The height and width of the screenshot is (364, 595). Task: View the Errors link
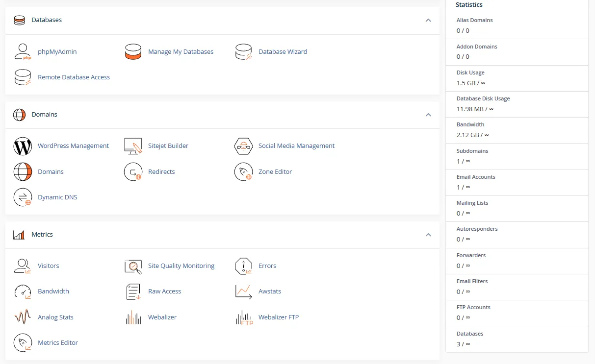point(267,266)
